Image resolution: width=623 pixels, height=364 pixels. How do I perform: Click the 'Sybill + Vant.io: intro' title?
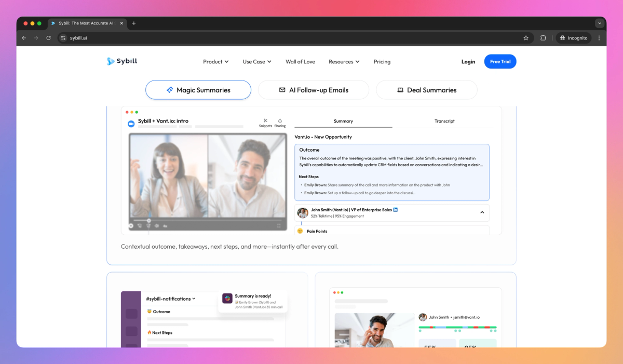(x=163, y=121)
